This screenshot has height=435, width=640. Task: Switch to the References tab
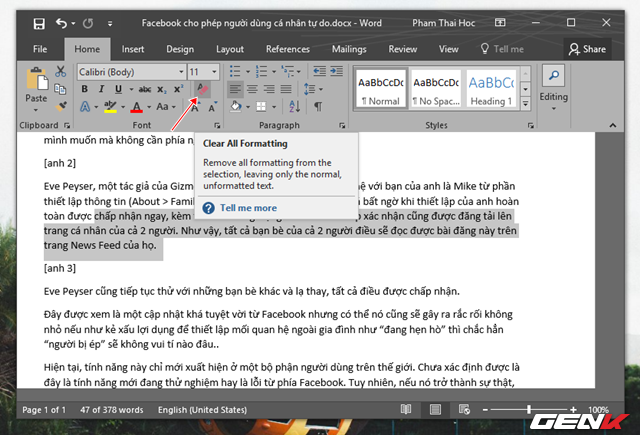click(288, 49)
